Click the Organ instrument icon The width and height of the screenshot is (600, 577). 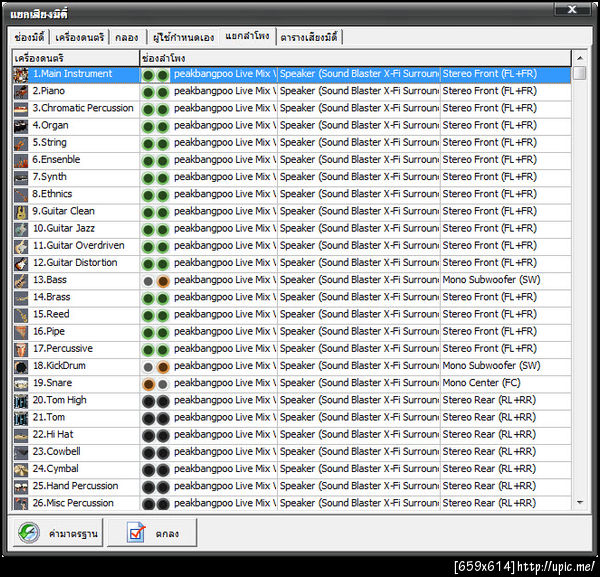[x=21, y=126]
